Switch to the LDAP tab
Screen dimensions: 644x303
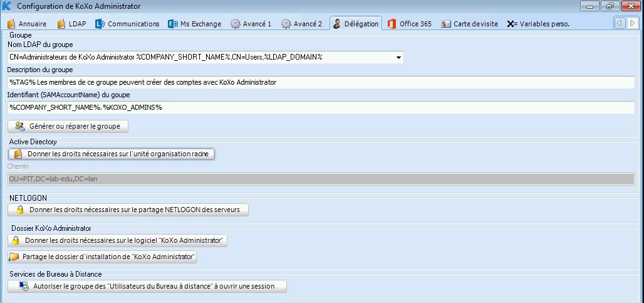[71, 24]
